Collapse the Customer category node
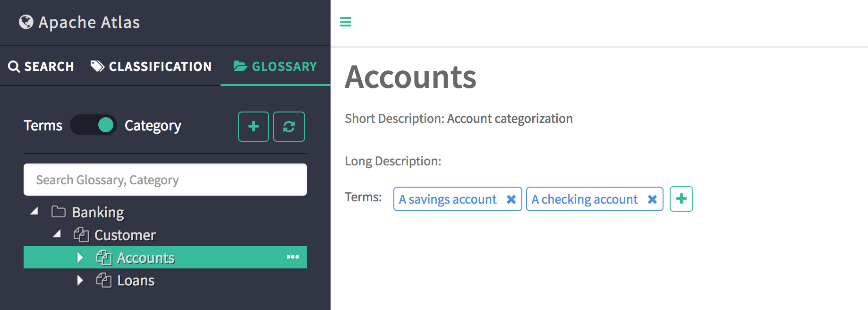Screen dimensions: 868x310 click(x=57, y=234)
